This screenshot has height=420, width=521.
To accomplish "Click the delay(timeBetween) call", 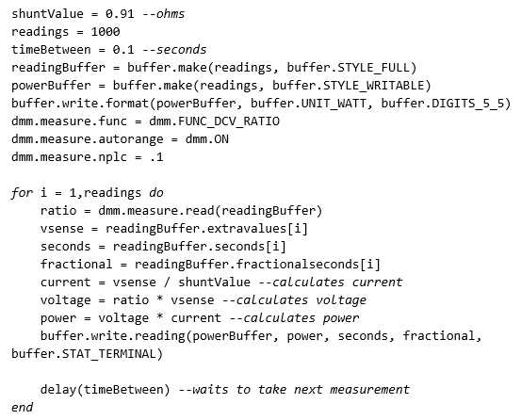I will point(105,390).
